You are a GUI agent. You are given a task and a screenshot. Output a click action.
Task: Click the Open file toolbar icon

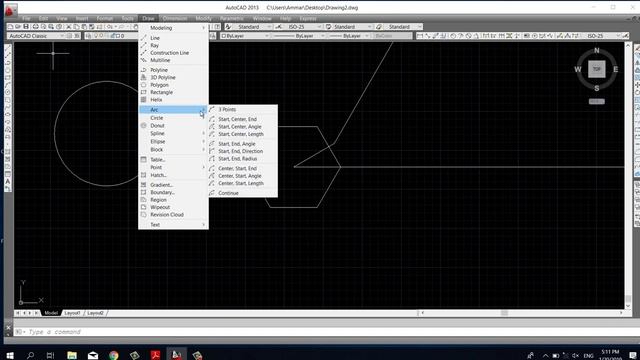click(x=18, y=27)
